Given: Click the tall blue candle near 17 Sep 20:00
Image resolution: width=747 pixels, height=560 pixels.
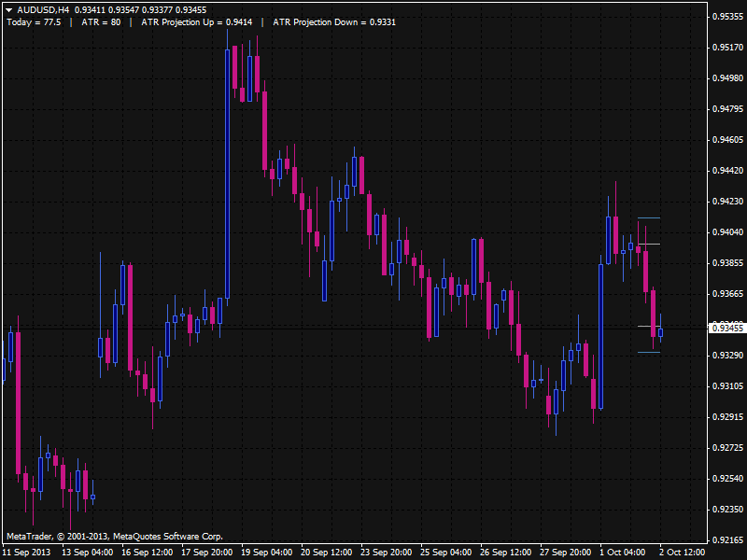Looking at the screenshot, I should click(228, 173).
